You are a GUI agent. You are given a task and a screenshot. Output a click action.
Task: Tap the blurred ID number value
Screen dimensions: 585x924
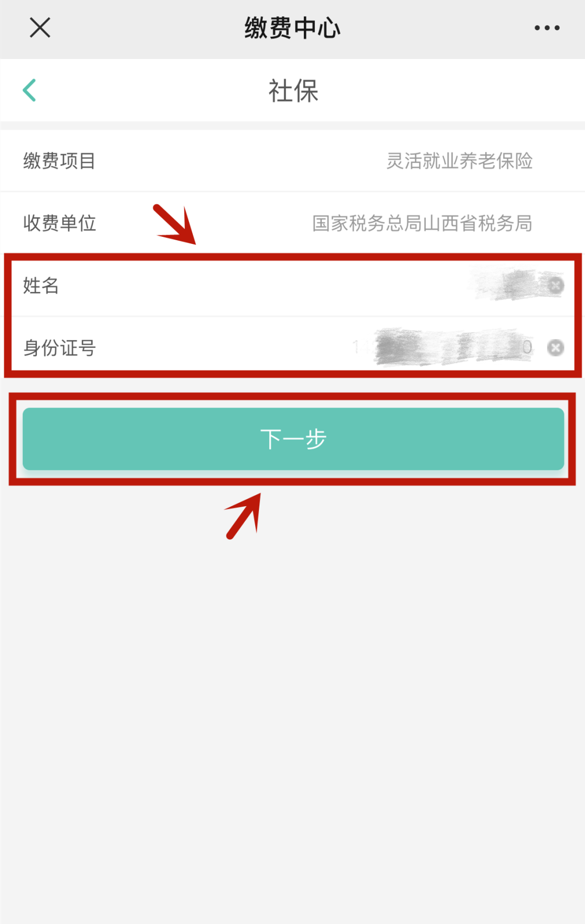[x=443, y=347]
